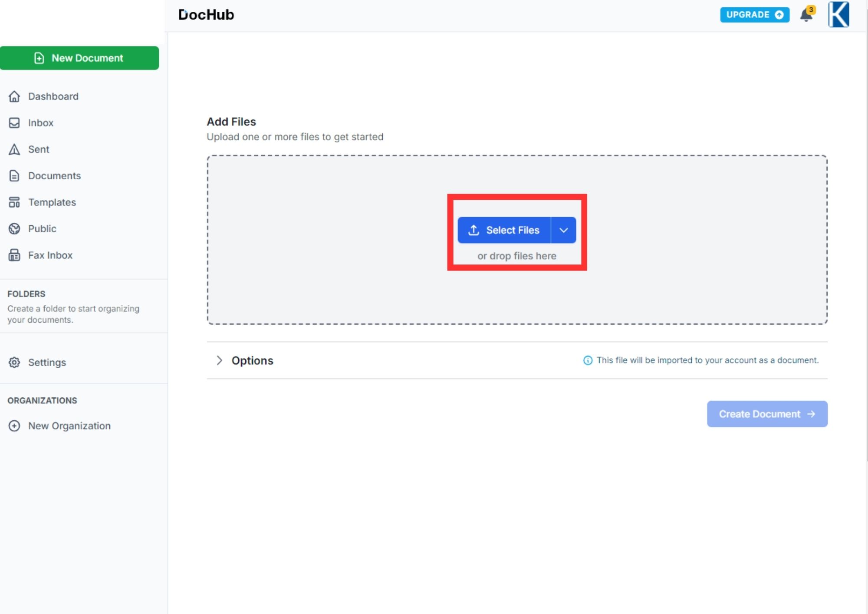Click the FOLDERS heading
The image size is (868, 614).
pos(26,294)
